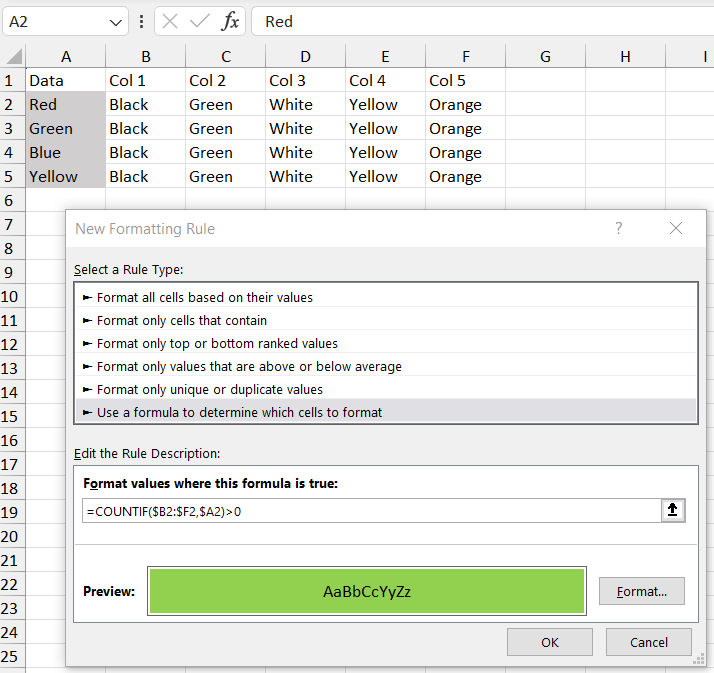The image size is (714, 673).
Task: Confirm the entry with the checkmark icon
Action: point(199,21)
